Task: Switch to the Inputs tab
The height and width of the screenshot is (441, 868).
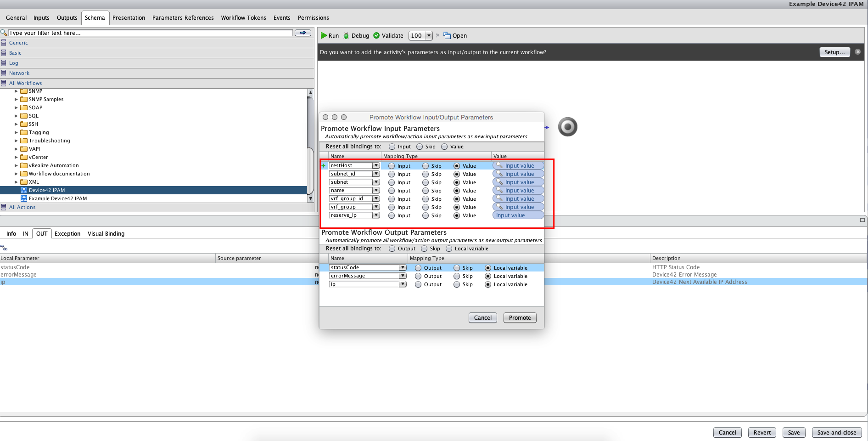Action: 41,18
